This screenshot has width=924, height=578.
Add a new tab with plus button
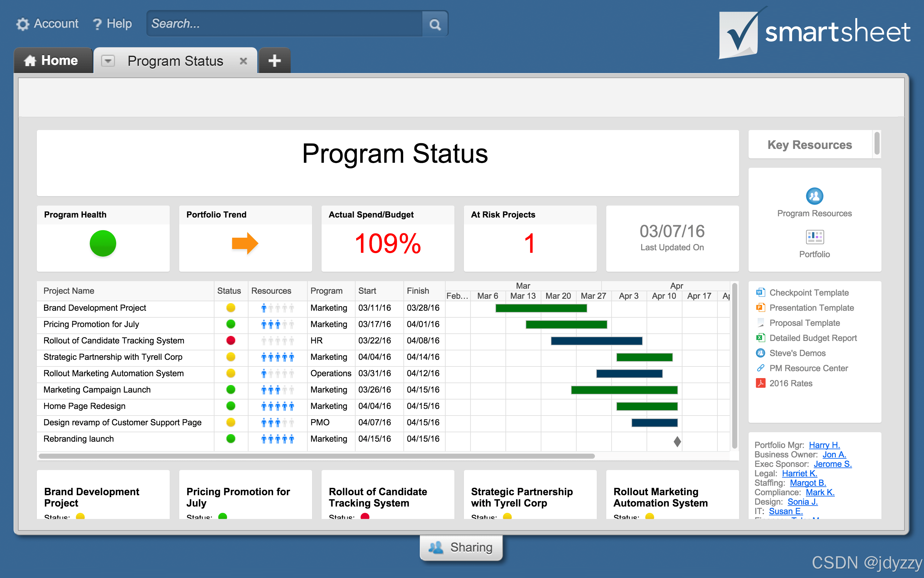274,61
